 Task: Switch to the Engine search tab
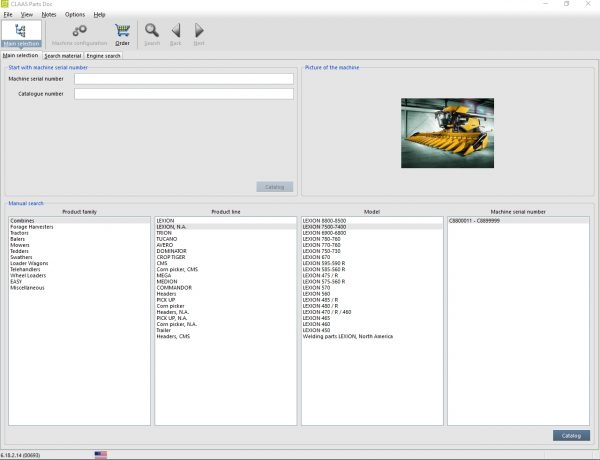[103, 56]
